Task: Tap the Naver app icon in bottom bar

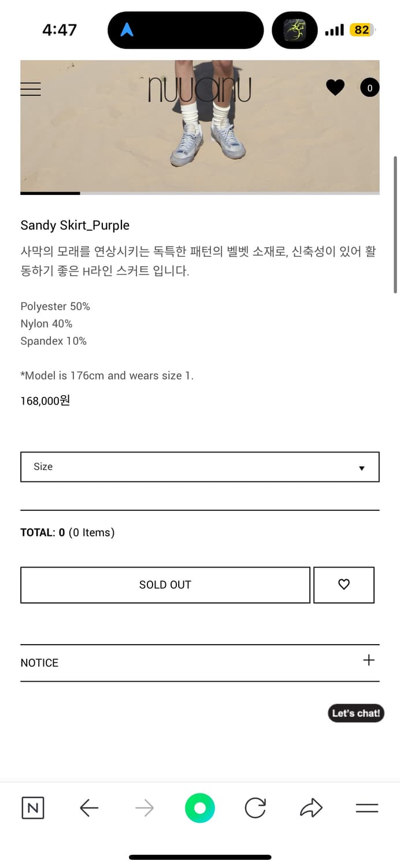Action: coord(32,808)
